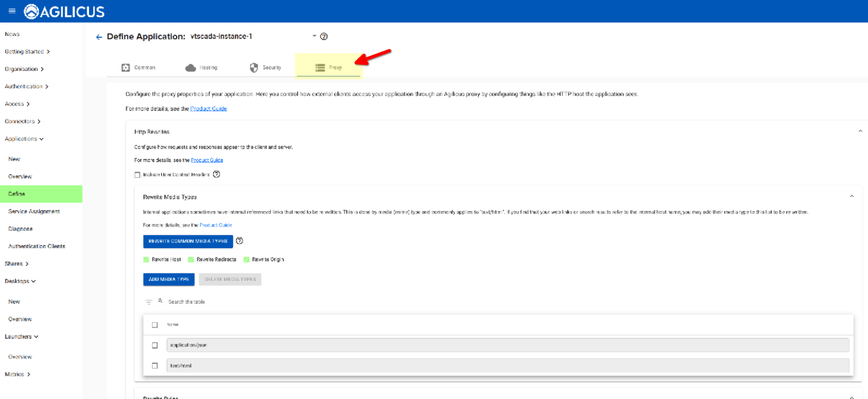868x399 pixels.
Task: Click the search magnifier icon
Action: point(160,301)
